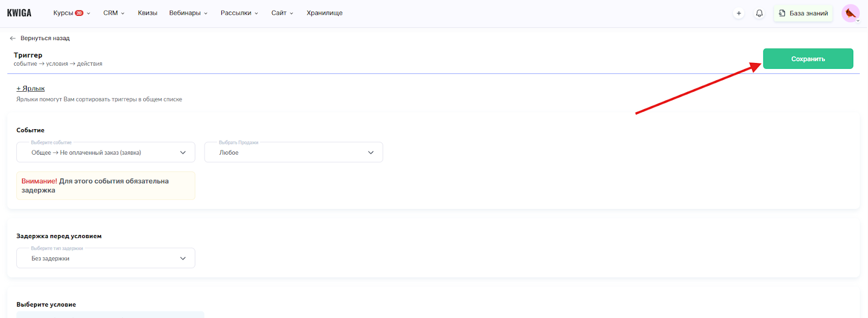Open the CRM menu

coord(113,13)
